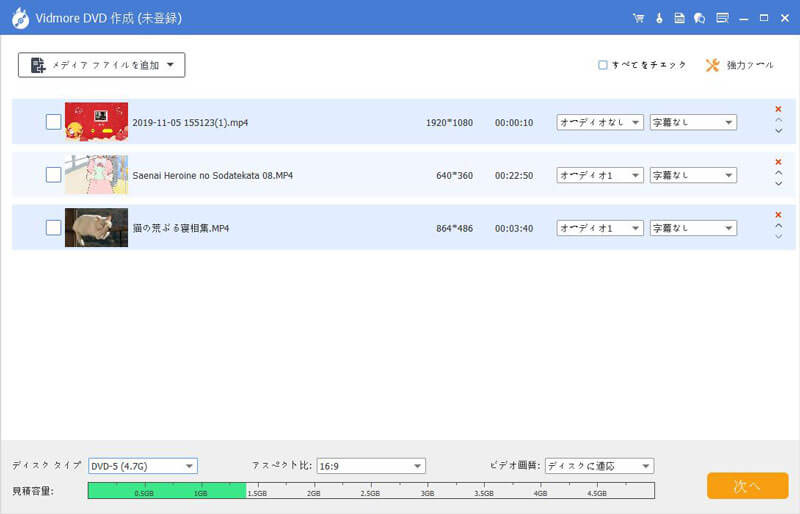The width and height of the screenshot is (800, 514).
Task: Click thumbnail of Saenai Heroine no Sodatekata 08.MP4
Action: [x=96, y=175]
